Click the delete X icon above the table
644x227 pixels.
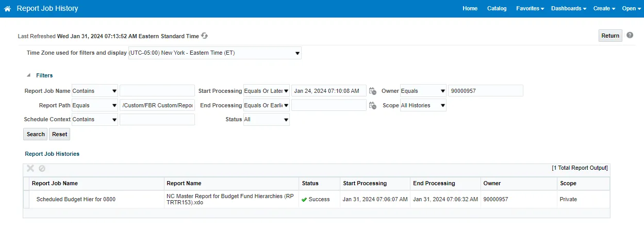tap(30, 168)
